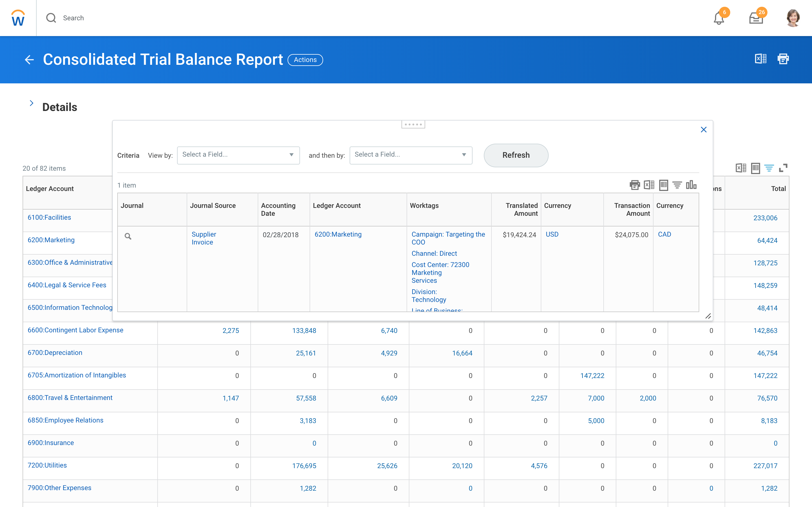Close the journal details popup
Image resolution: width=812 pixels, height=507 pixels.
point(704,130)
